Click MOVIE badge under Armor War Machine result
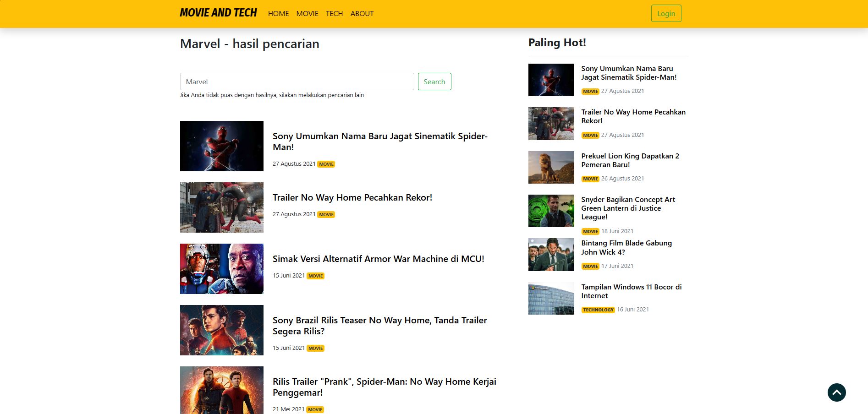Screen dimensions: 868x414 (316, 276)
